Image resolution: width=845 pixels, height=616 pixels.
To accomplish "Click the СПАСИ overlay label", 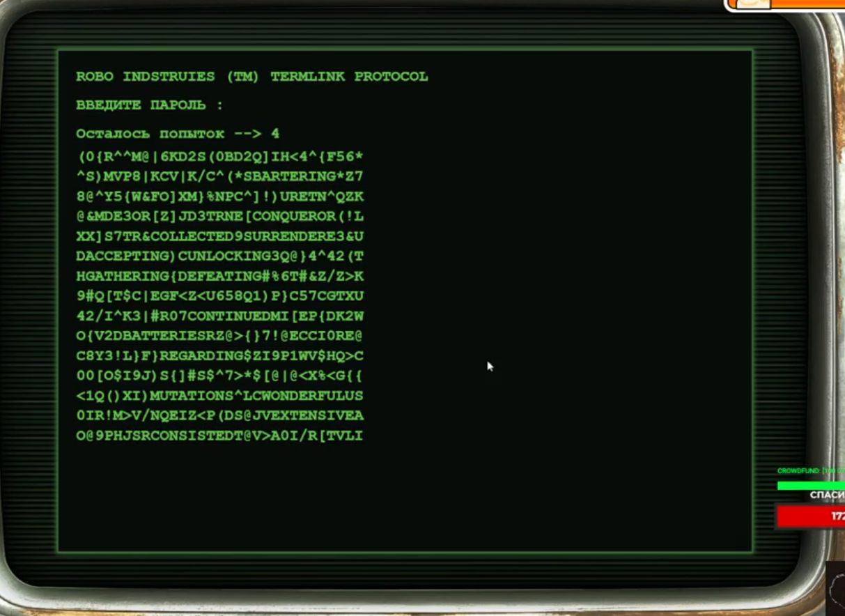I will pos(827,495).
